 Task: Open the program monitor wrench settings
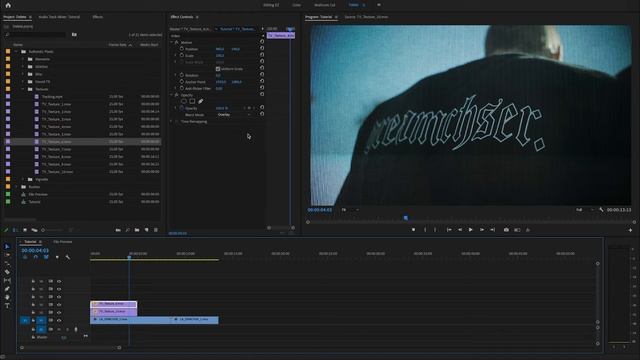(x=601, y=209)
